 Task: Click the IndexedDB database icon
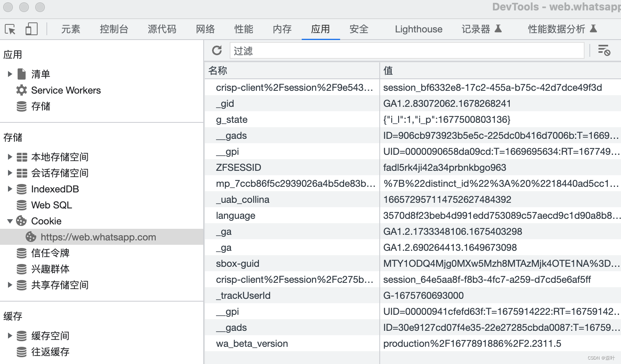pos(22,189)
